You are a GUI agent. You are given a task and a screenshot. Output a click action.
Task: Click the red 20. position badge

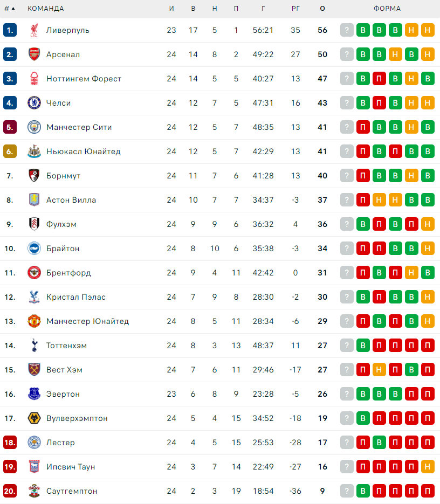(10, 491)
